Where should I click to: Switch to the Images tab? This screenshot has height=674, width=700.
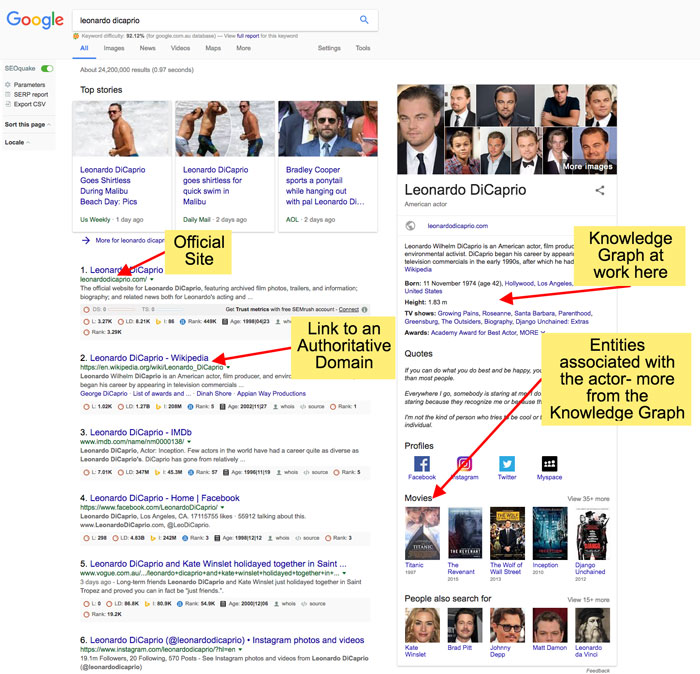[x=114, y=48]
